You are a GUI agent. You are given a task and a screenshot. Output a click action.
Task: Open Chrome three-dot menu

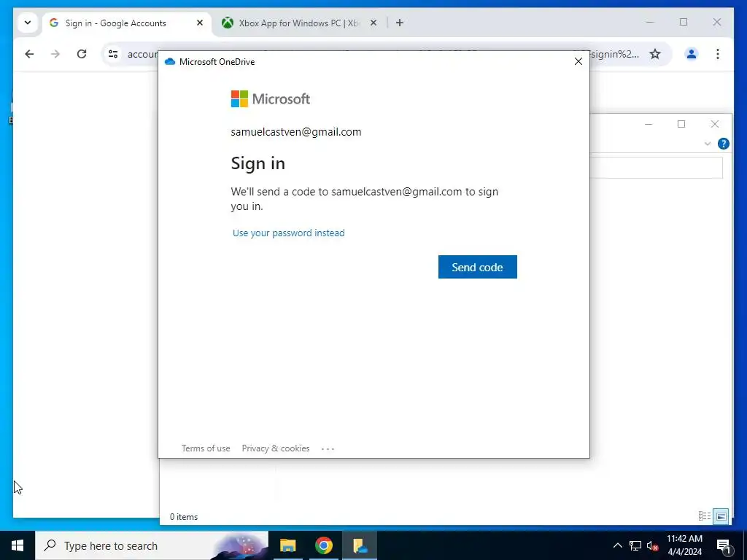718,54
